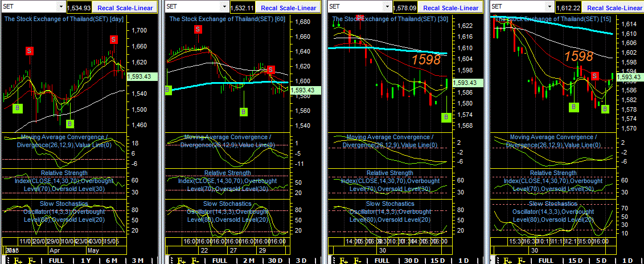Select the 6 M range on day chart
Image resolution: width=644 pixels, height=264 pixels.
[x=112, y=261]
